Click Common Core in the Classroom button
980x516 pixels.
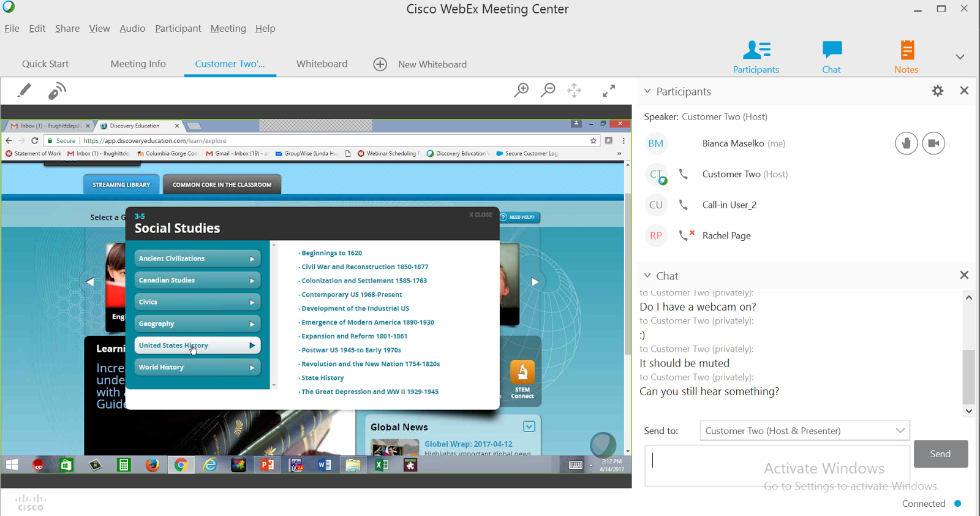click(x=222, y=184)
